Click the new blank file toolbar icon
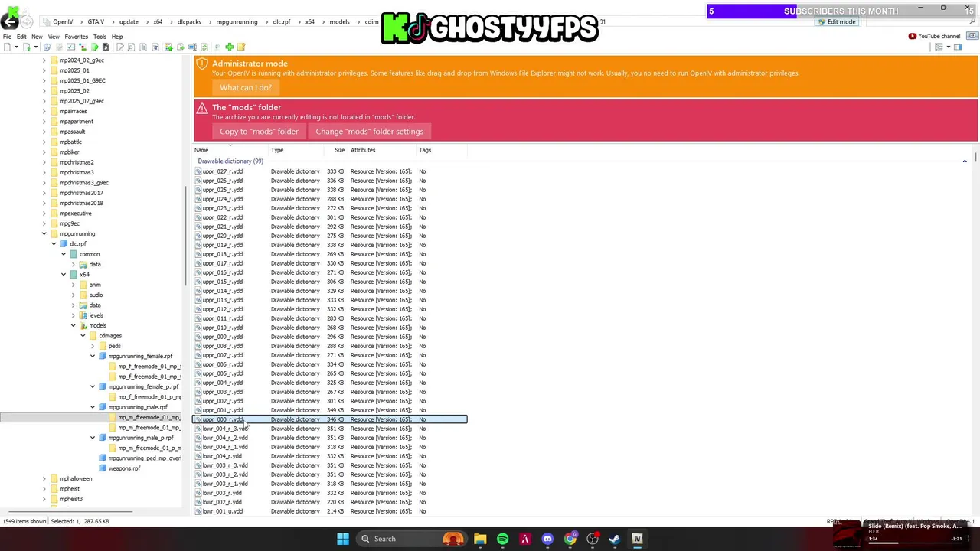 [x=7, y=47]
